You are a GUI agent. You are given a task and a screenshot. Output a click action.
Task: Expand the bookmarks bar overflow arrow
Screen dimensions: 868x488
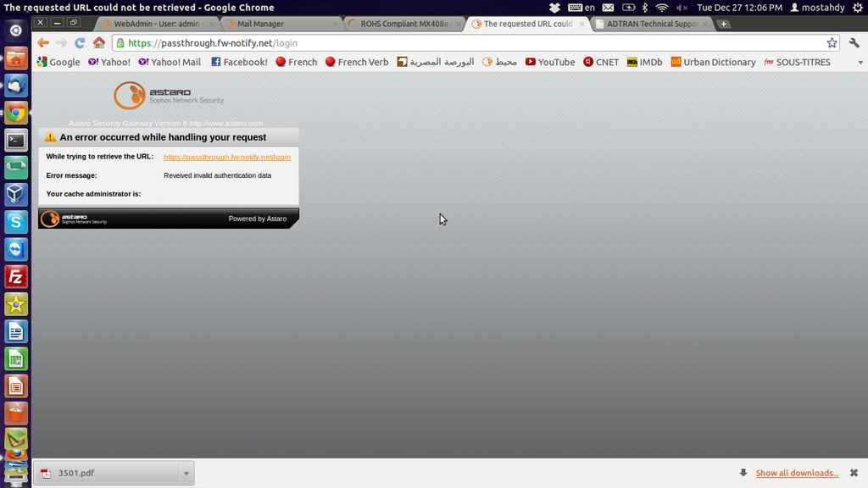[860, 63]
